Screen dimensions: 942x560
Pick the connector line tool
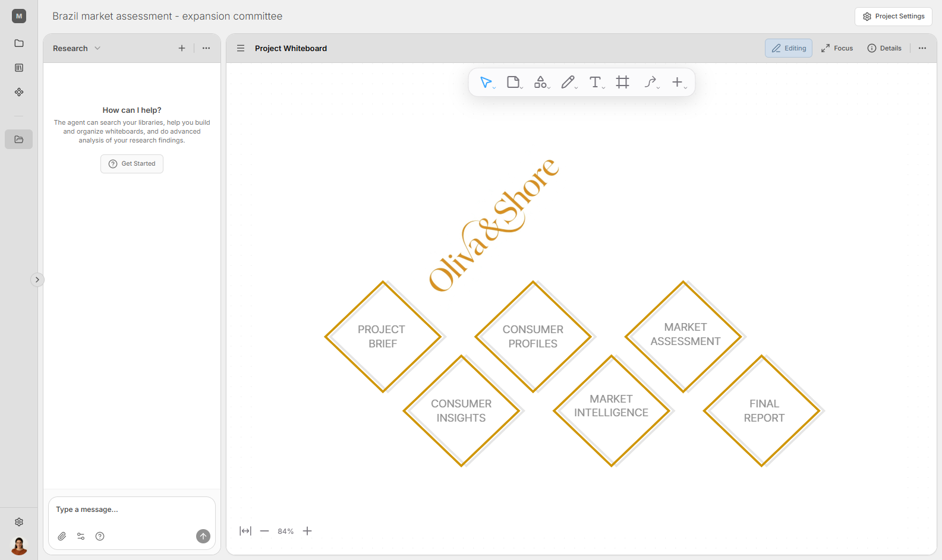pyautogui.click(x=651, y=83)
